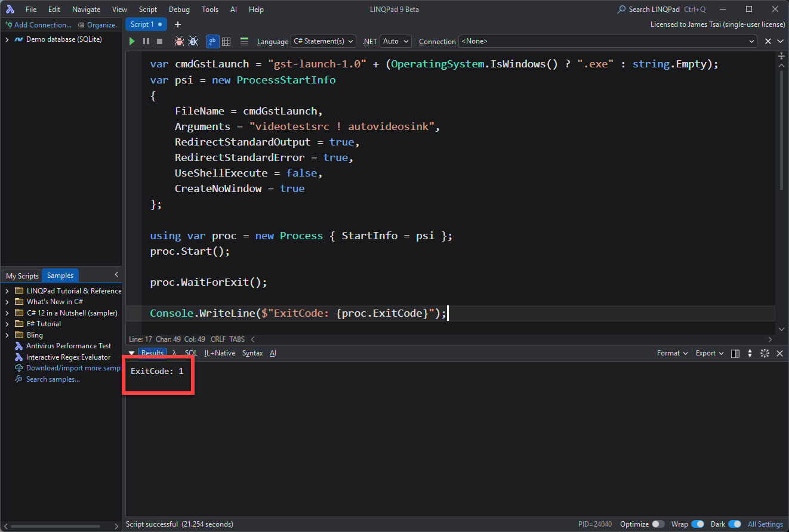Toggle Dark theme switch

[x=735, y=524]
